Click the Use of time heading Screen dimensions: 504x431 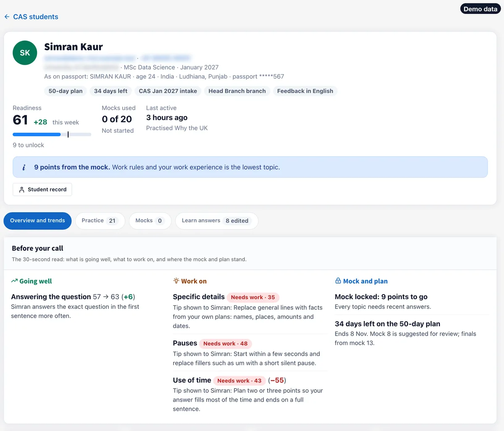192,380
